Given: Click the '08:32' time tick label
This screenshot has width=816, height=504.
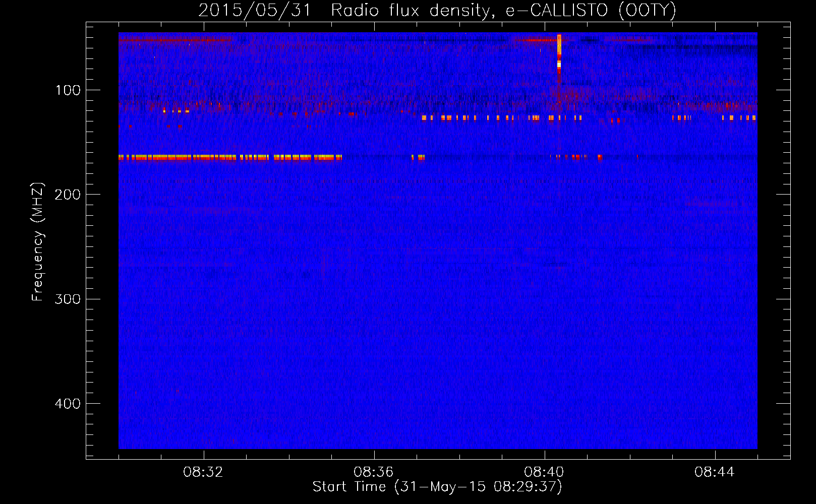Looking at the screenshot, I should [x=203, y=472].
